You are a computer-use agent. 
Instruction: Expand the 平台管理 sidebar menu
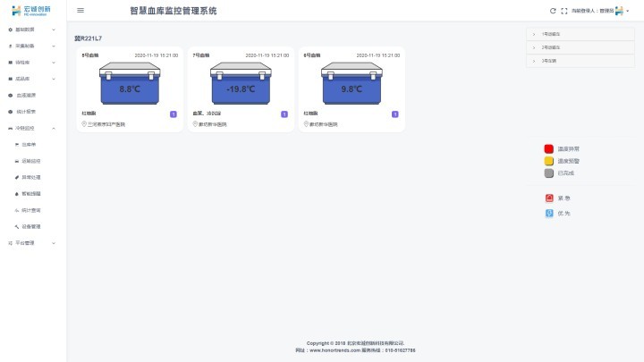click(x=32, y=242)
